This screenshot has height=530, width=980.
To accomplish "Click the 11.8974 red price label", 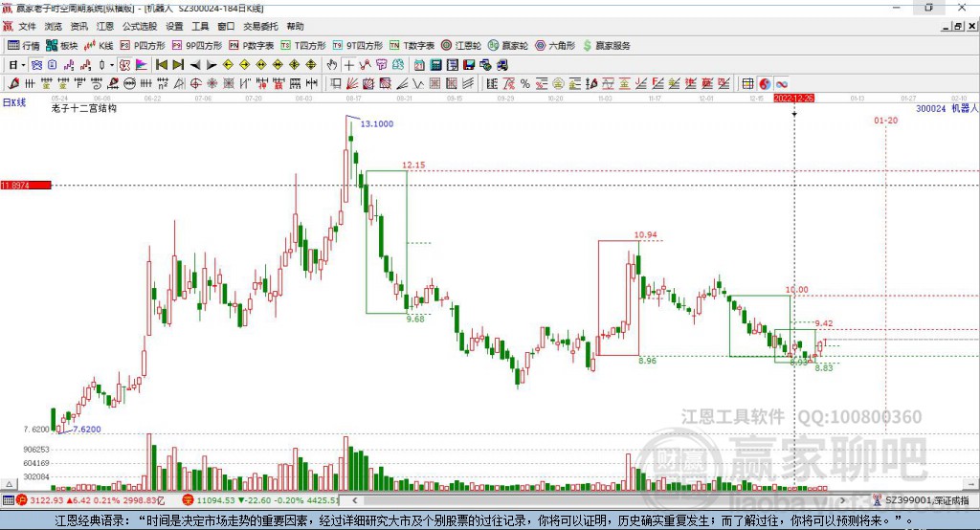I will [26, 185].
